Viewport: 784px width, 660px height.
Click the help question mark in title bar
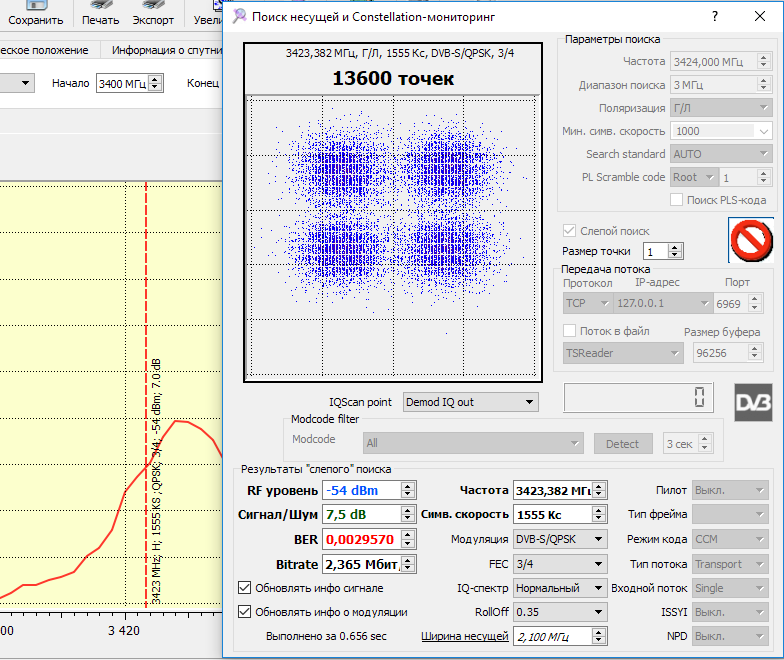(714, 16)
